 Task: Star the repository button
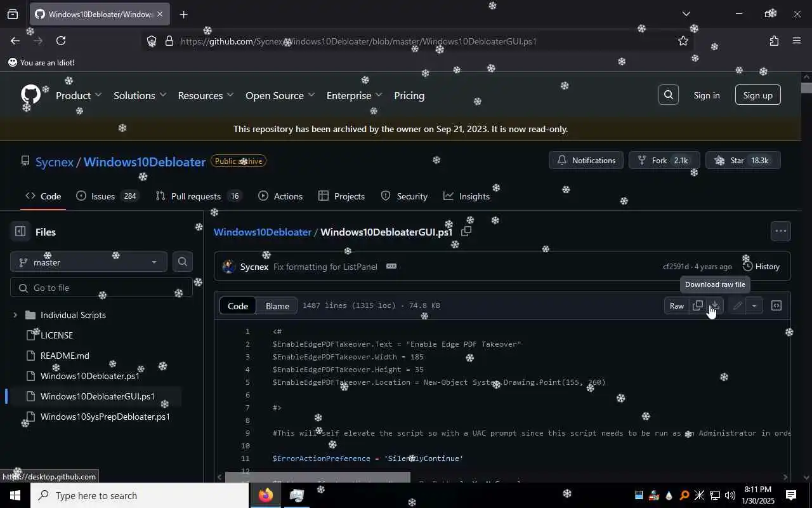[743, 160]
